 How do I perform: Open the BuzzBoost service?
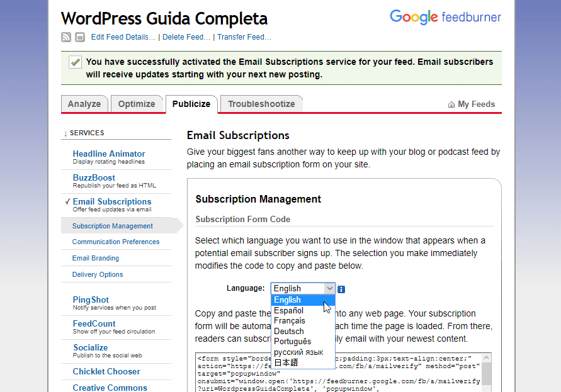[94, 178]
